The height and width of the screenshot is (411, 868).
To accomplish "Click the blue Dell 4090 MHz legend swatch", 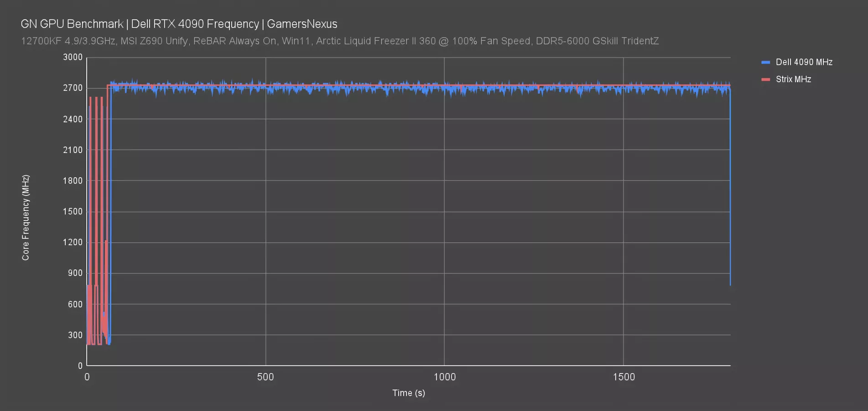I will point(766,62).
